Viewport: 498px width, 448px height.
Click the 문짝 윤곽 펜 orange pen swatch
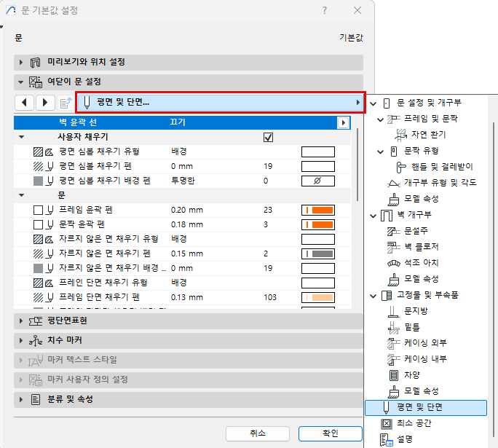point(318,224)
